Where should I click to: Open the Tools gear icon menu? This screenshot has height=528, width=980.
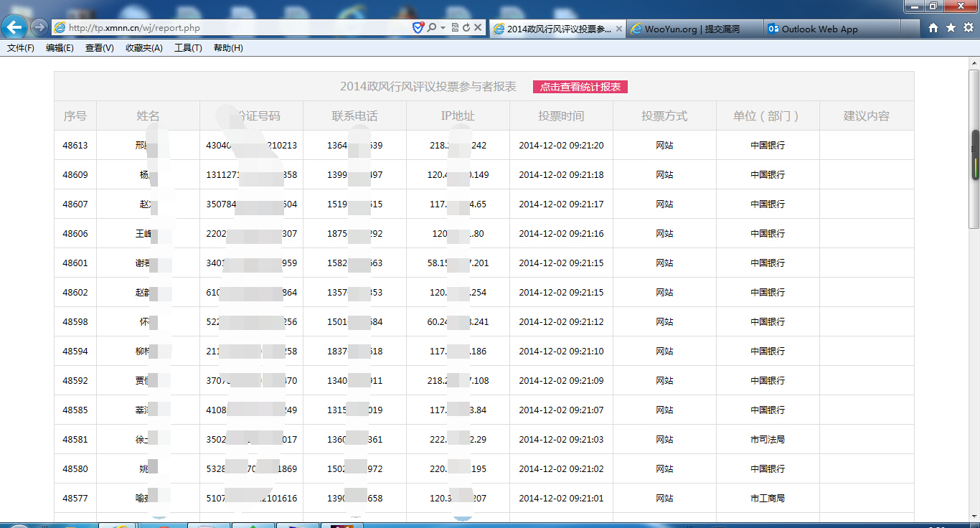tap(968, 28)
